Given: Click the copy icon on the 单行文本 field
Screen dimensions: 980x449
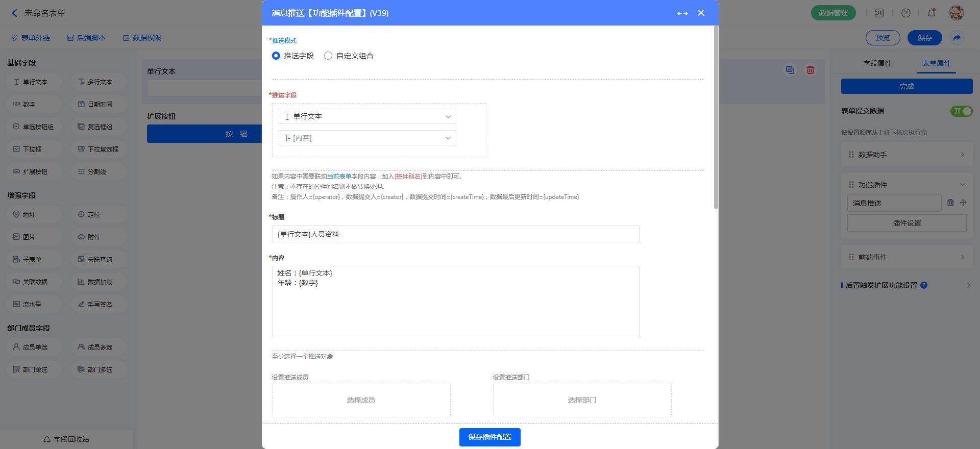Looking at the screenshot, I should point(790,70).
